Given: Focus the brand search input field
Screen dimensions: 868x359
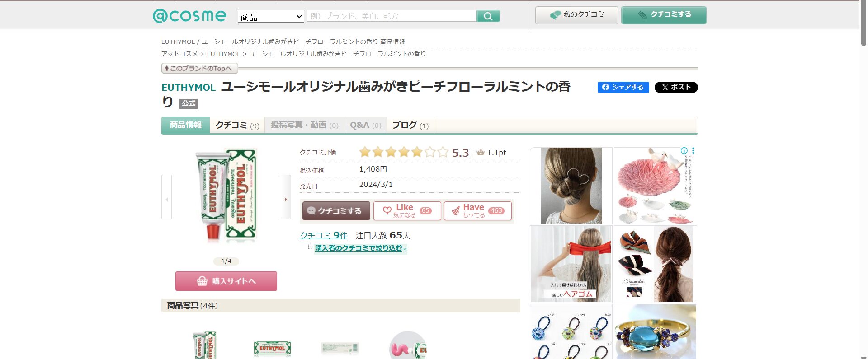Looking at the screenshot, I should click(392, 16).
